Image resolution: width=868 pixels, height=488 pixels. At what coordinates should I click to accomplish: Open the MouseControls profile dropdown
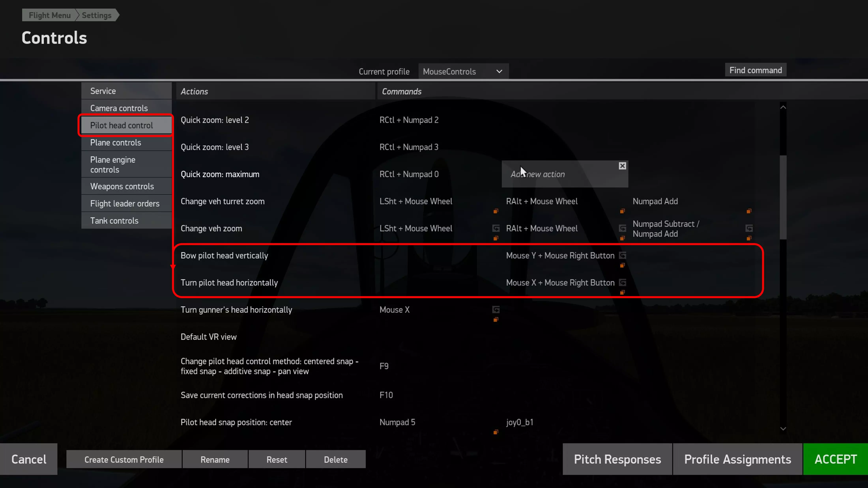point(463,71)
